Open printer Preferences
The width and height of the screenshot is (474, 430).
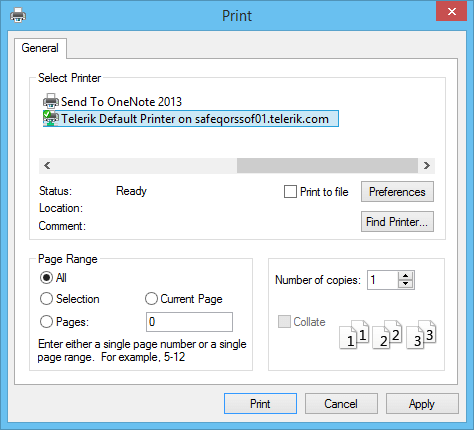click(x=397, y=192)
